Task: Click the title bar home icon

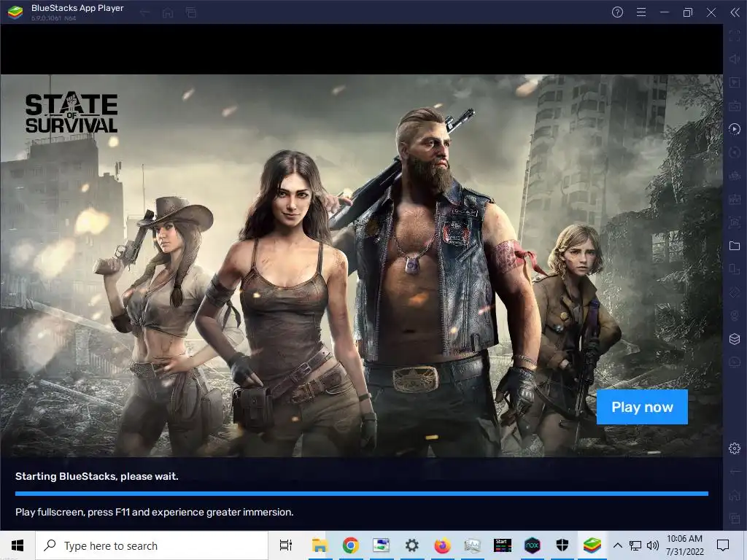Action: pos(168,13)
